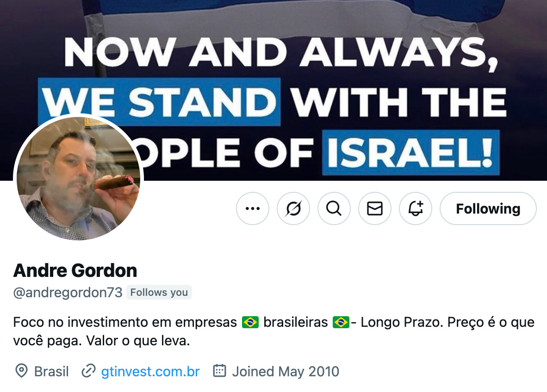This screenshot has height=392, width=547.
Task: Enable notifications with the bell plus icon
Action: point(416,208)
